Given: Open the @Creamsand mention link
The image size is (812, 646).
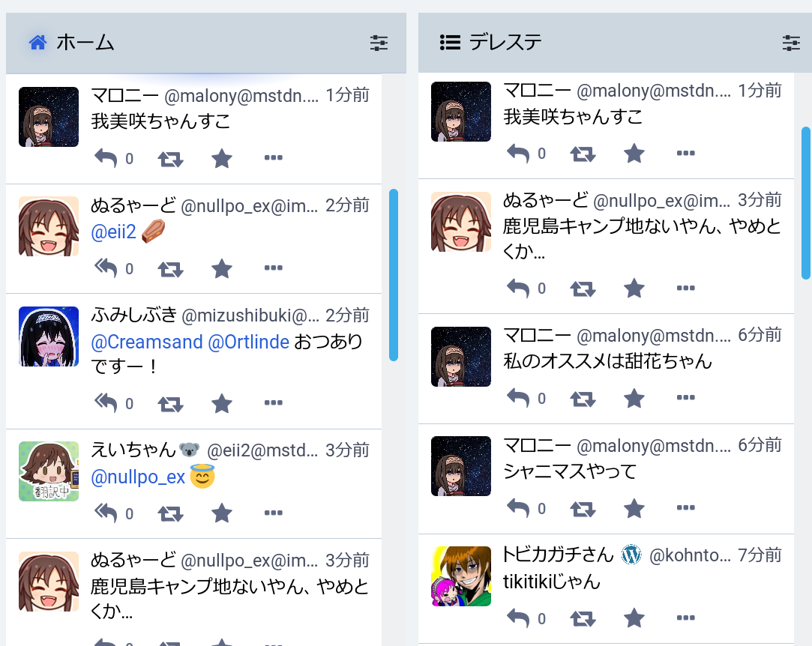Looking at the screenshot, I should pos(147,342).
